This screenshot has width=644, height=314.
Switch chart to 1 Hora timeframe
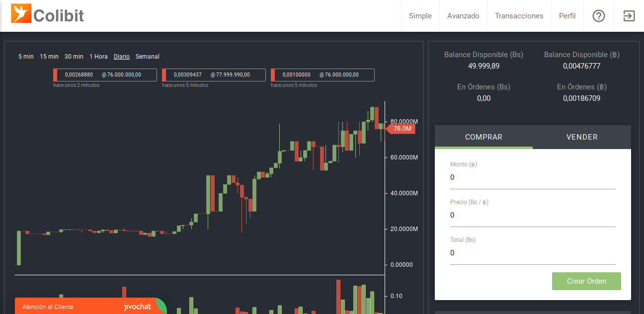(98, 56)
